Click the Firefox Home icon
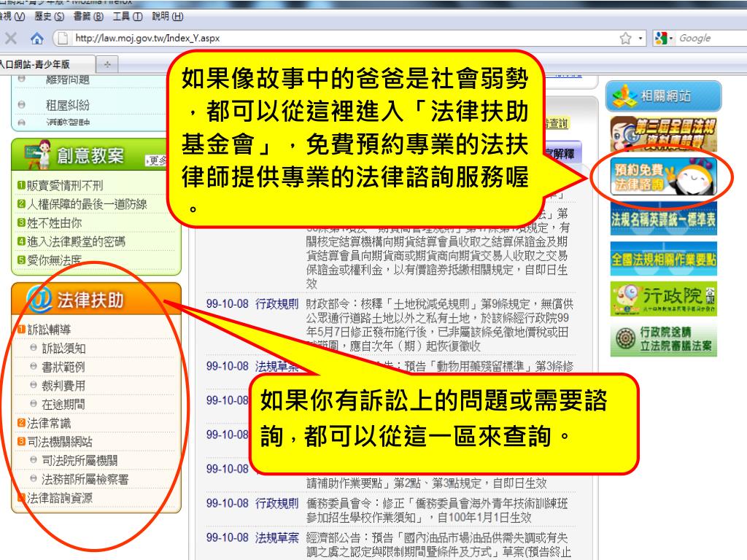Image resolution: width=747 pixels, height=560 pixels. point(36,38)
